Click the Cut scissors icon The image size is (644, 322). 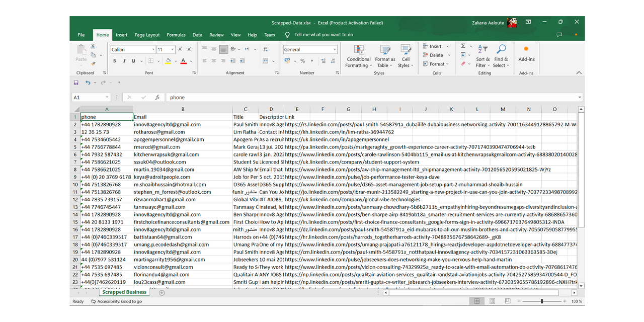tap(93, 46)
